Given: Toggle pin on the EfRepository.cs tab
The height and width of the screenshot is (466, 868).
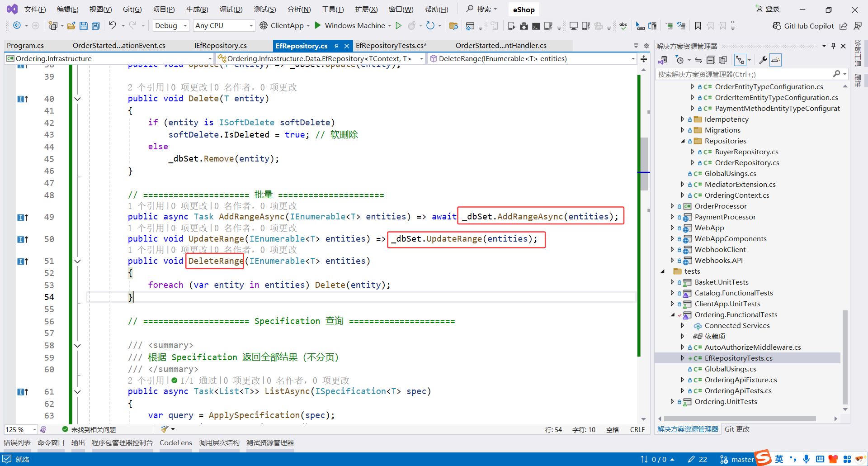Looking at the screenshot, I should coord(336,46).
